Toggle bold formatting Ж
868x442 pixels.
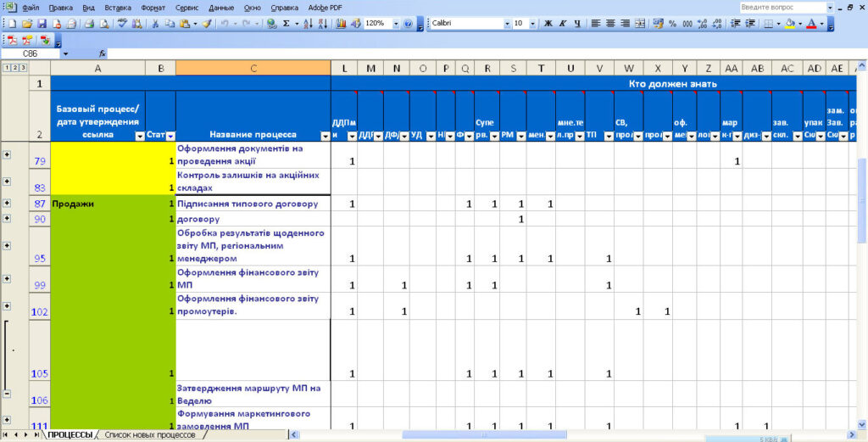[x=548, y=24]
